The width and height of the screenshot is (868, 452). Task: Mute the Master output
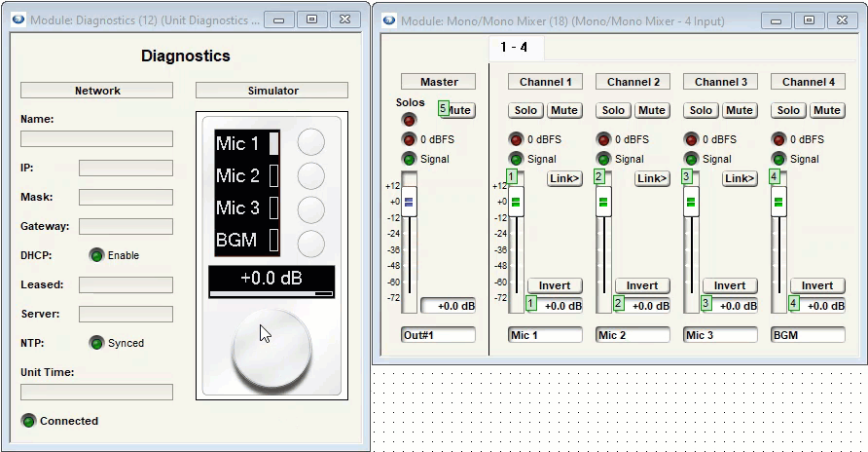click(460, 110)
